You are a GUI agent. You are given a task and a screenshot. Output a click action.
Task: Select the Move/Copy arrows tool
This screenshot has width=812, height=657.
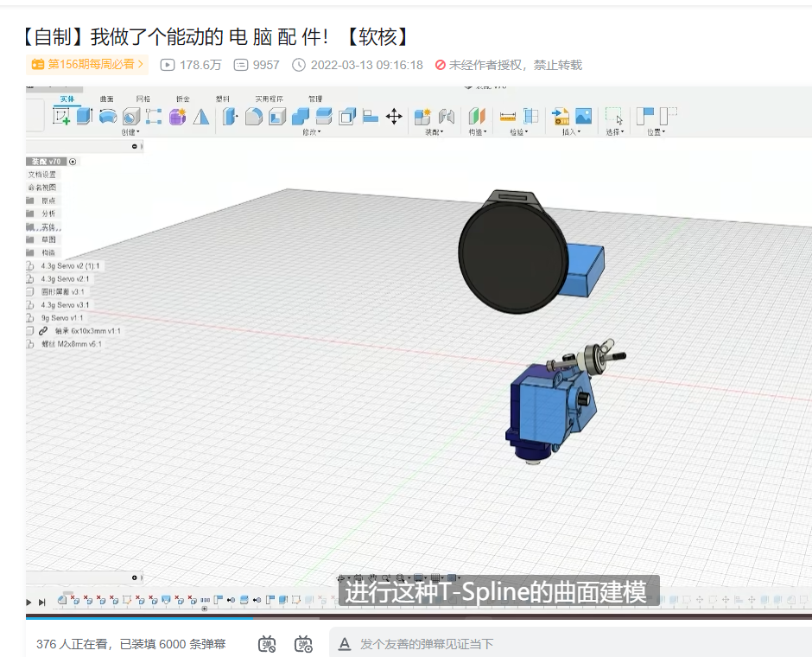tap(394, 117)
